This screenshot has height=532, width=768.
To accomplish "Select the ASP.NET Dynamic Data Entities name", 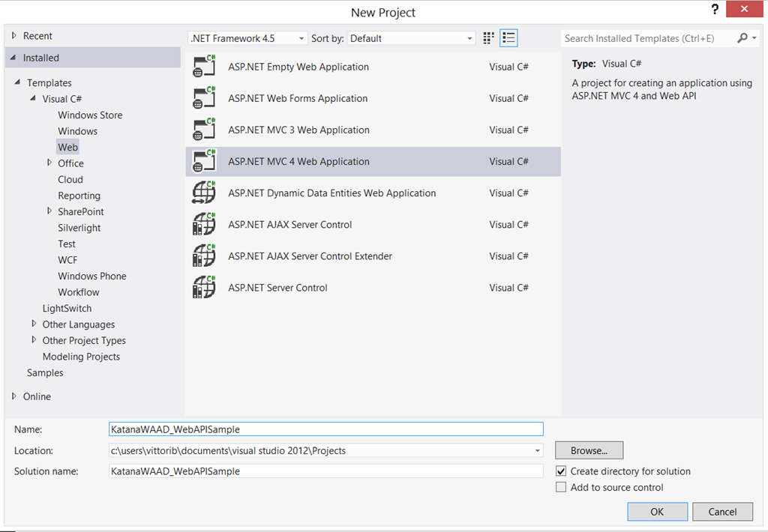I will 331,193.
